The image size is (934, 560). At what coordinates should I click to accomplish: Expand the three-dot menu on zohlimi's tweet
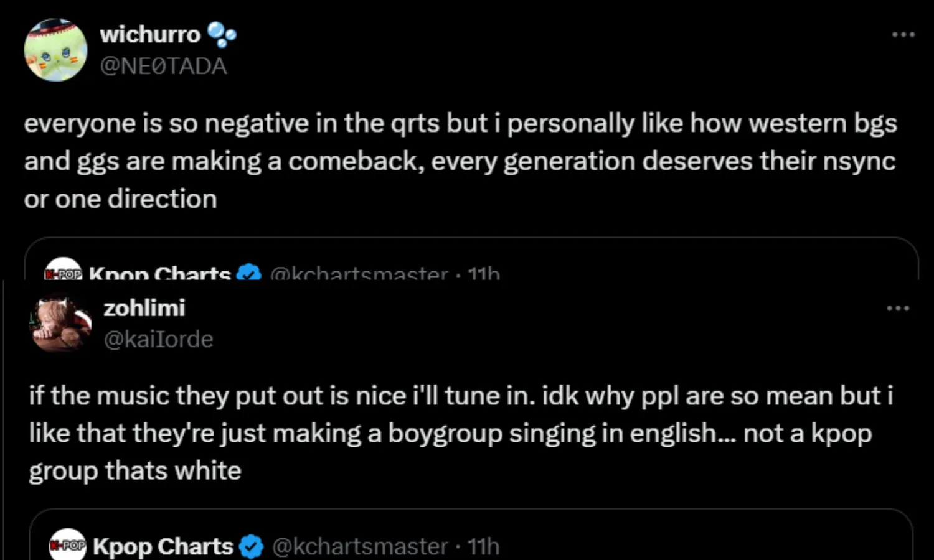[897, 308]
